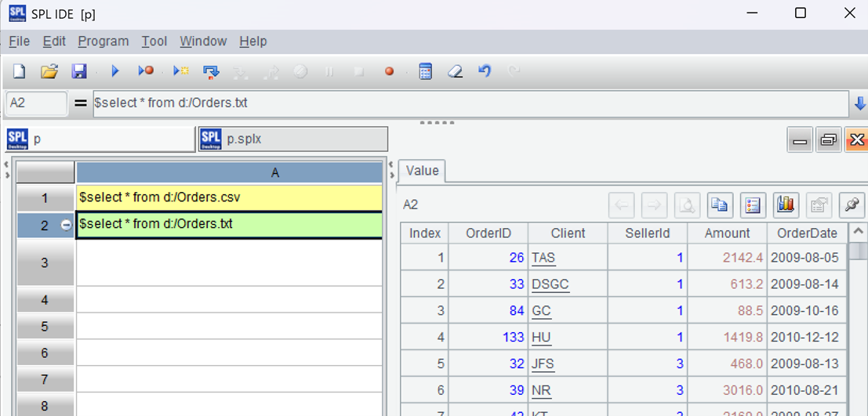
Task: Click the blue undo arrow
Action: click(485, 71)
